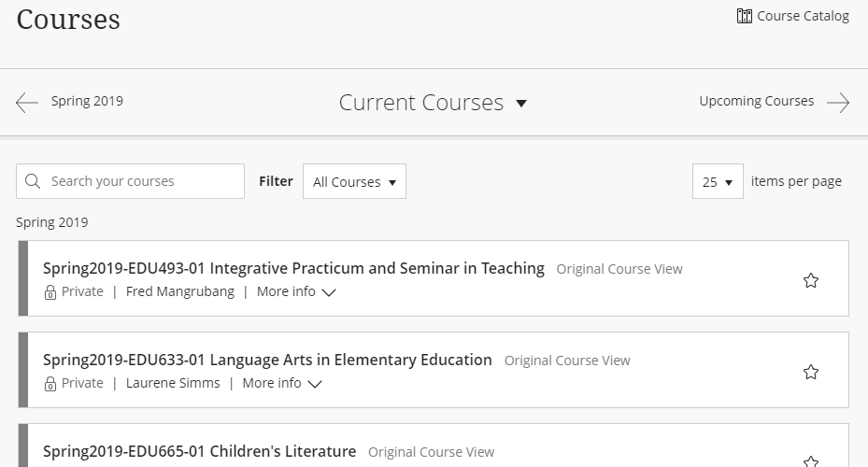This screenshot has width=868, height=467.
Task: Click the right arrow to Upcoming Courses
Action: pos(838,103)
